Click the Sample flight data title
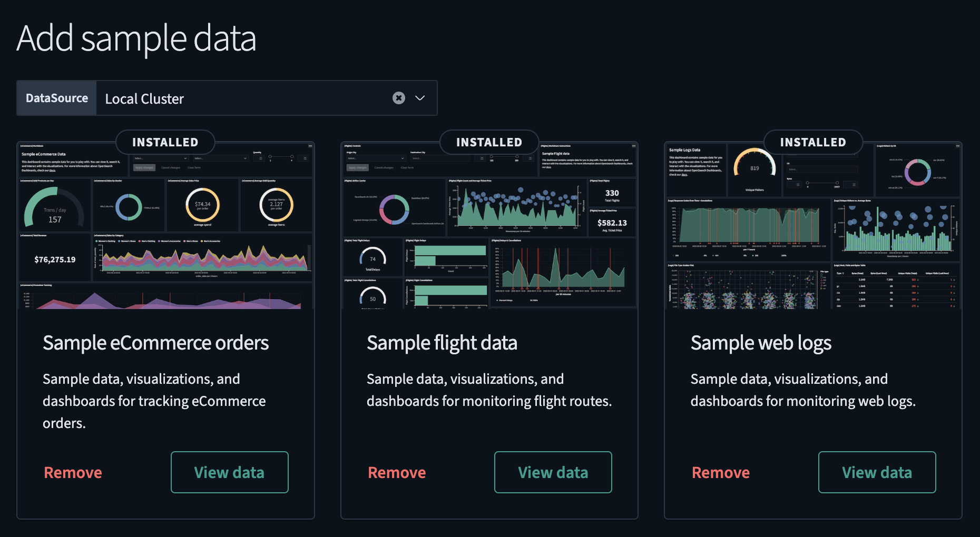This screenshot has height=537, width=980. [442, 343]
